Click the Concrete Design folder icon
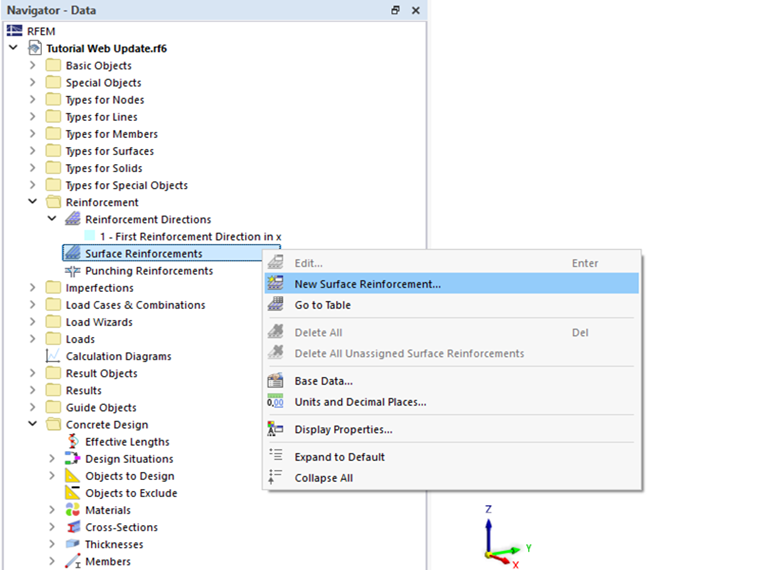 [53, 425]
